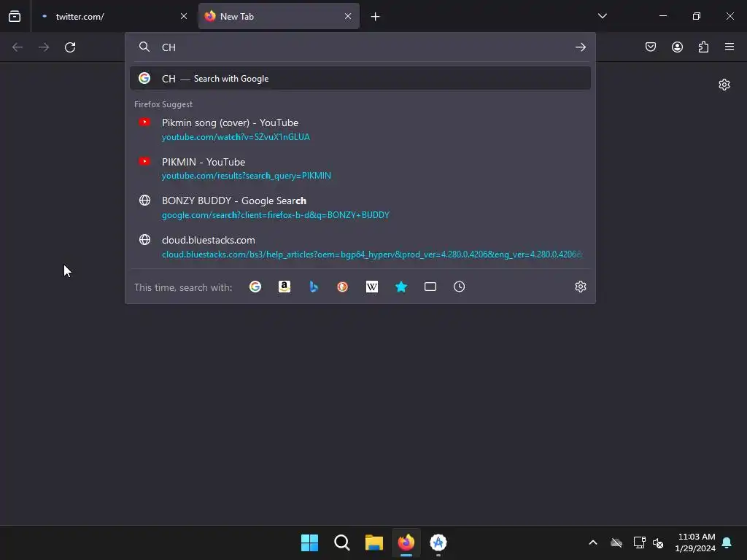Open the Firefox application menu

coord(729,47)
